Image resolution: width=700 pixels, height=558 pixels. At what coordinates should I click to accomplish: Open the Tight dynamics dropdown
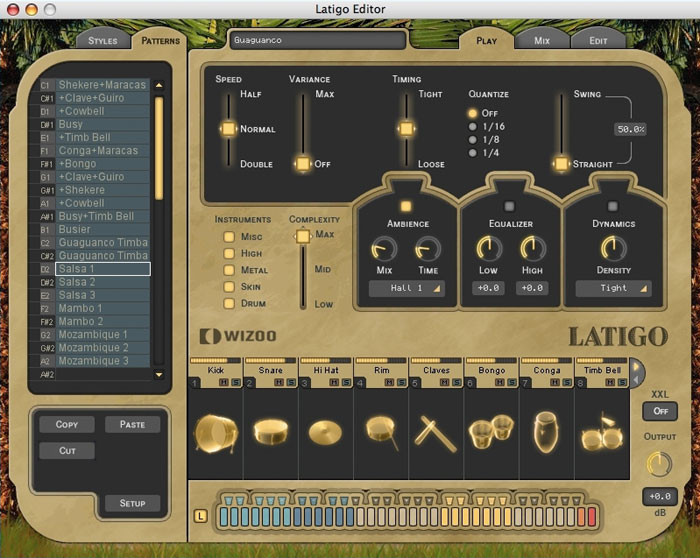tap(613, 288)
